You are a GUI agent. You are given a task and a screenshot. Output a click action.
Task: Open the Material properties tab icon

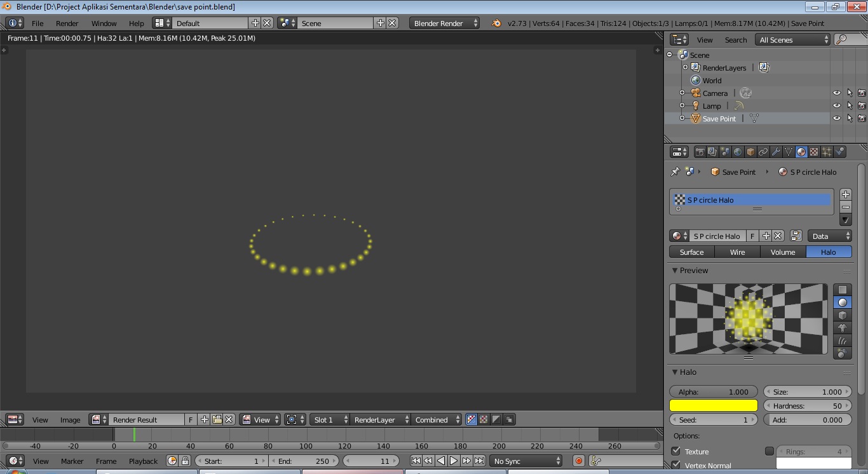point(801,152)
